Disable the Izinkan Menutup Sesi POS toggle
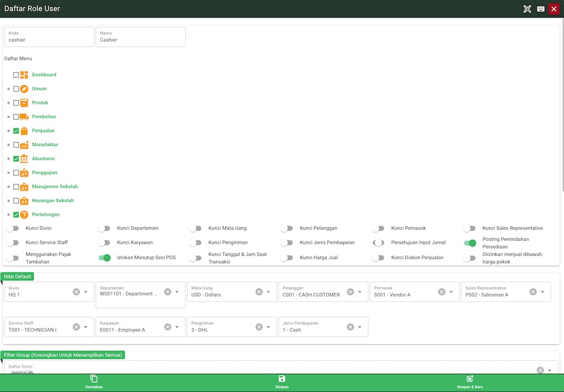The width and height of the screenshot is (564, 392). [104, 257]
